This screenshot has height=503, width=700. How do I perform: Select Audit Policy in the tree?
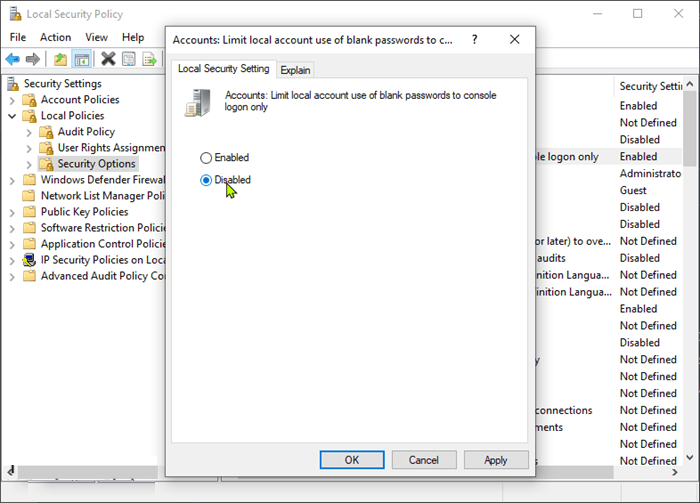click(85, 132)
